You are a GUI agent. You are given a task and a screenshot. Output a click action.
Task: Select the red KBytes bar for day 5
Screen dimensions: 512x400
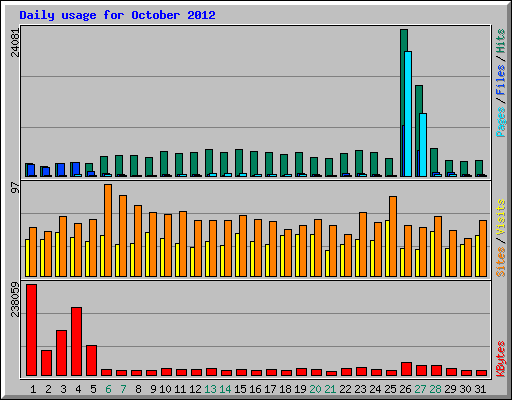pos(91,361)
